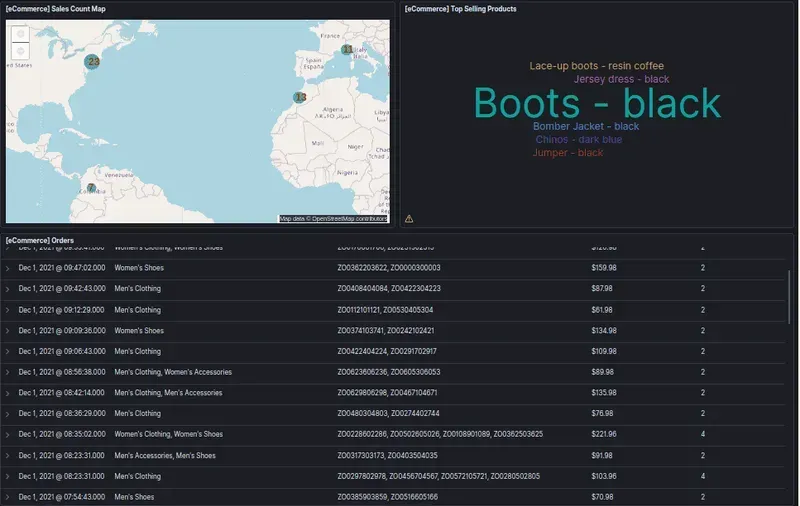Click the 'Bomber Jacket - black' tag
Image resolution: width=800 pixels, height=506 pixels.
click(585, 127)
